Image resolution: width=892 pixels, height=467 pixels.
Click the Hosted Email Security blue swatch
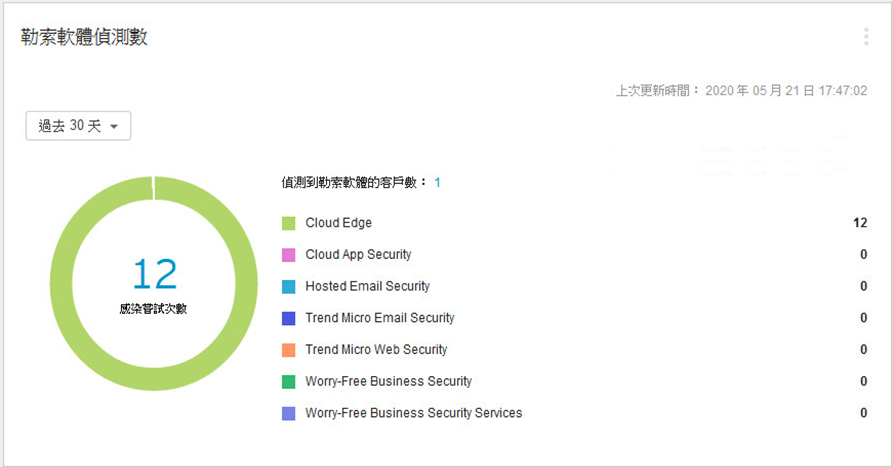coord(289,286)
